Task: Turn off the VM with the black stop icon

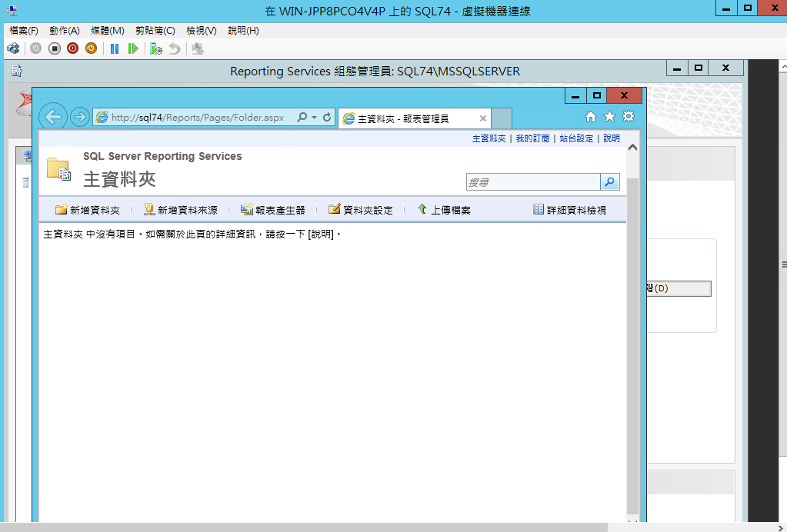Action: coord(54,48)
